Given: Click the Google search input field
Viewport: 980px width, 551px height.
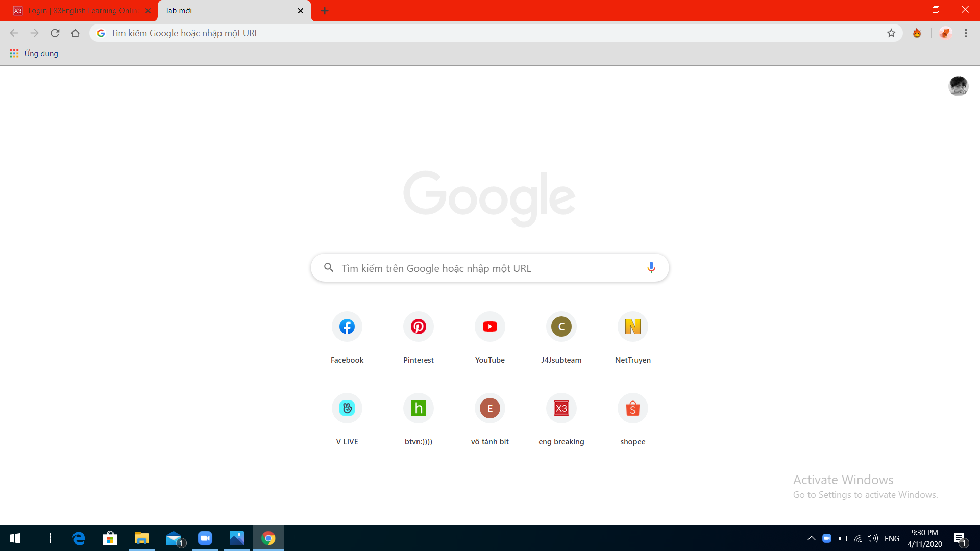Looking at the screenshot, I should pos(490,268).
